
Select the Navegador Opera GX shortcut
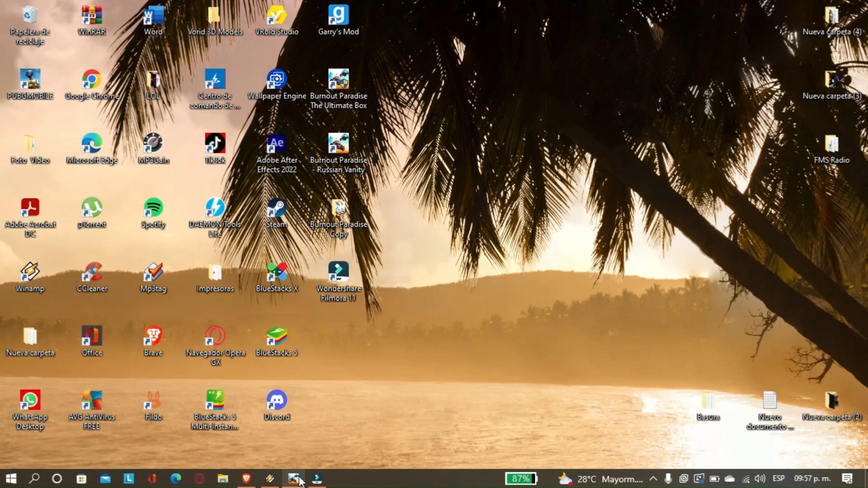click(x=215, y=346)
